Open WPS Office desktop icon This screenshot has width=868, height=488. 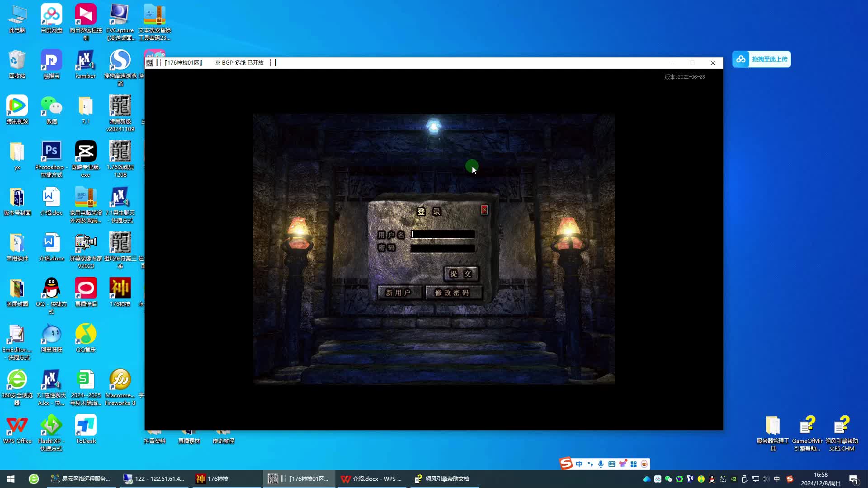(17, 430)
